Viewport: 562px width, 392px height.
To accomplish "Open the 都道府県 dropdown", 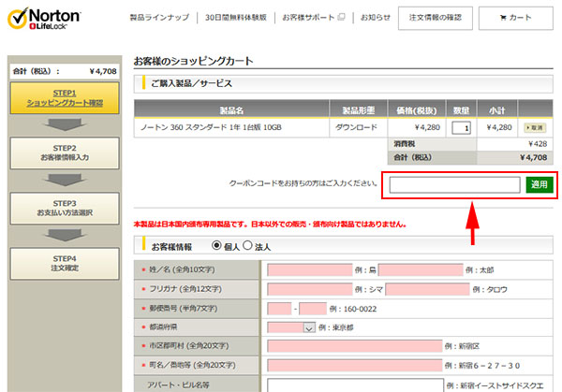I will (291, 327).
